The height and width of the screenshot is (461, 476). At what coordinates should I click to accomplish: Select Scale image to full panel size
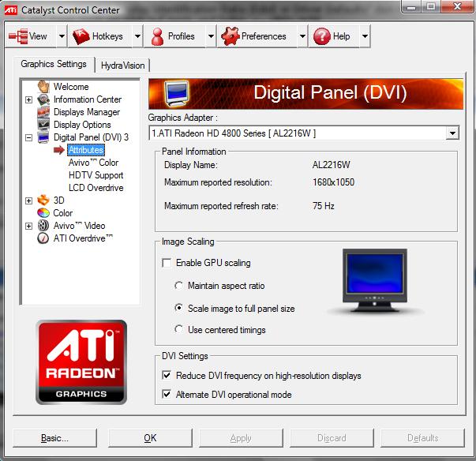click(179, 308)
